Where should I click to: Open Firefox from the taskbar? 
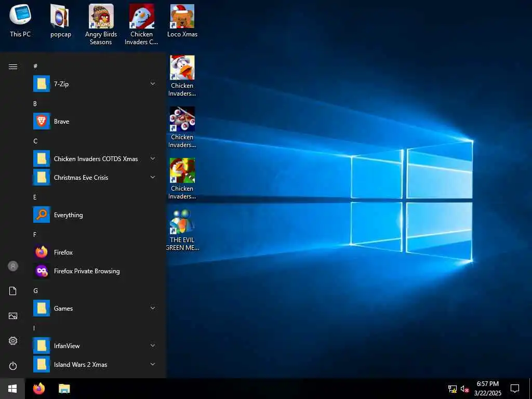coord(39,389)
